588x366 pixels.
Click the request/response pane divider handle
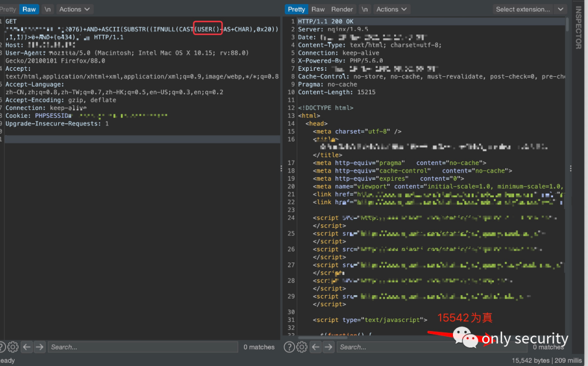[x=281, y=169]
